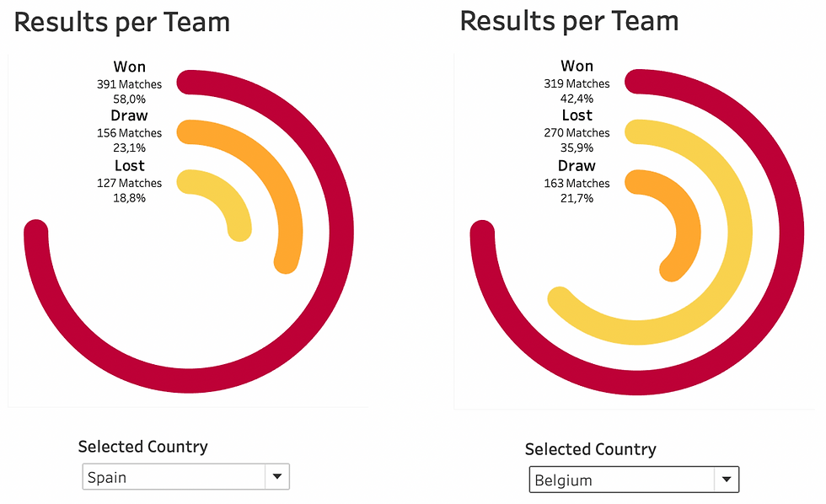Select the Won label on the Spain chart
The image size is (826, 504).
[x=129, y=67]
